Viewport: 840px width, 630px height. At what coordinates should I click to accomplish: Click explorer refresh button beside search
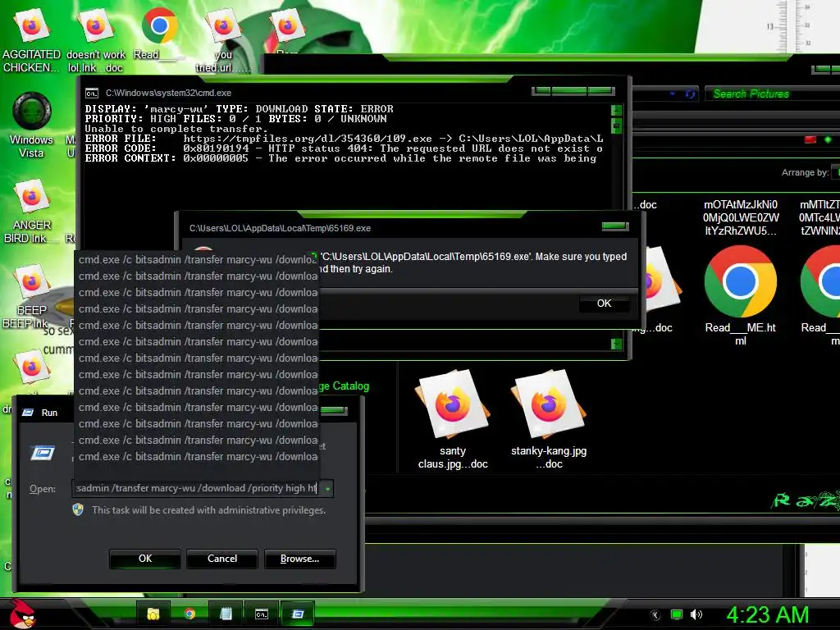(690, 94)
